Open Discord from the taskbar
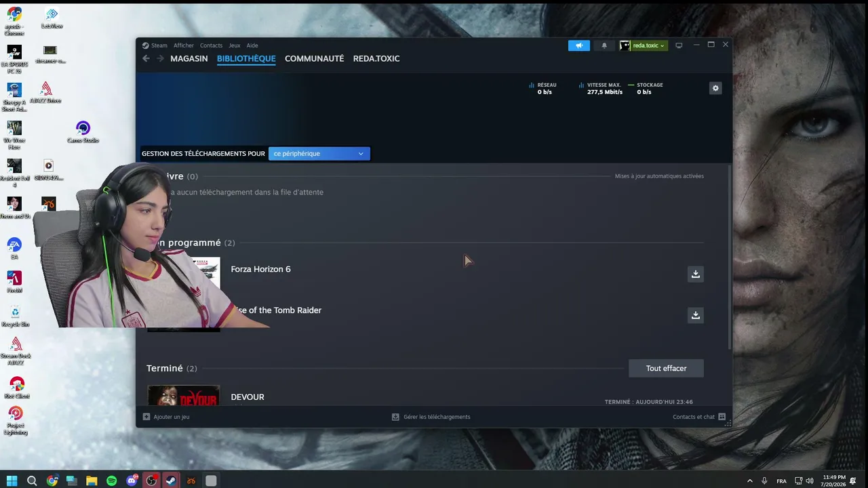The width and height of the screenshot is (868, 488). (132, 481)
